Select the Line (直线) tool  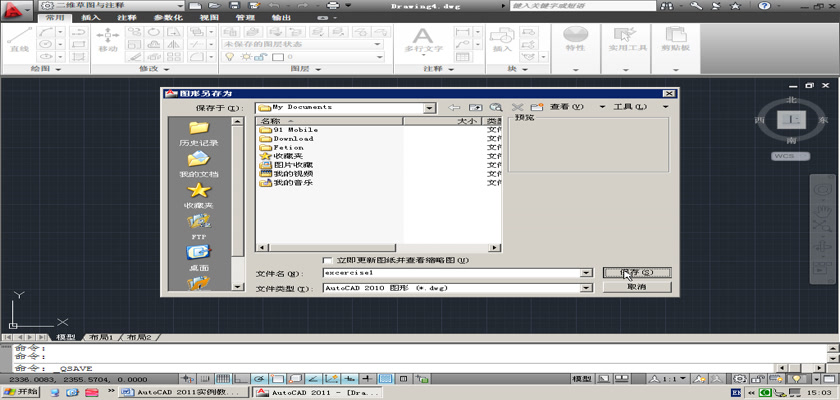tap(19, 40)
